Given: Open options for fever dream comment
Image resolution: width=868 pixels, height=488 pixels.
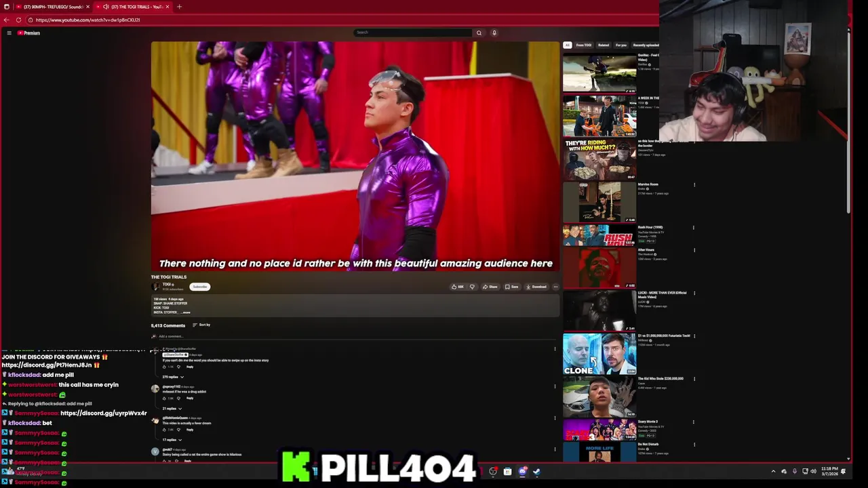Looking at the screenshot, I should (555, 418).
